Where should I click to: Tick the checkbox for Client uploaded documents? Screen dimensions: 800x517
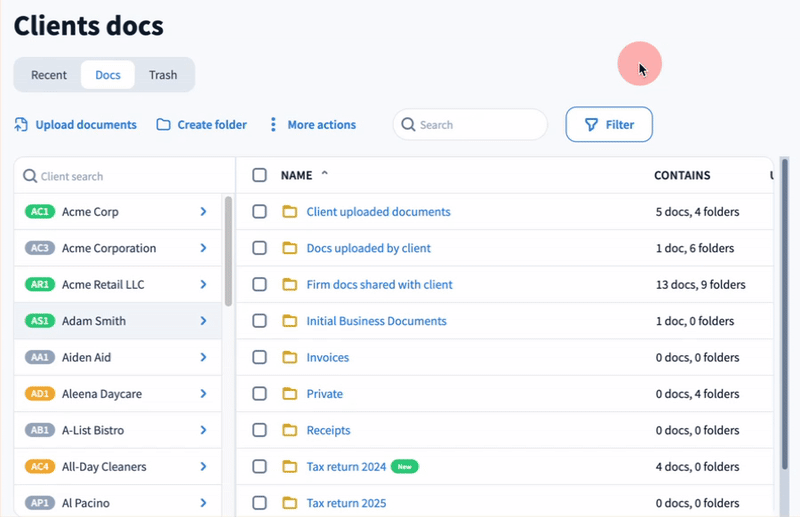coord(260,212)
